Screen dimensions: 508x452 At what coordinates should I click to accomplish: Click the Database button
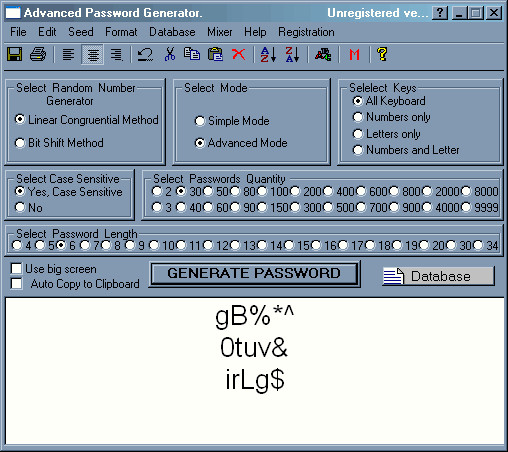[438, 276]
